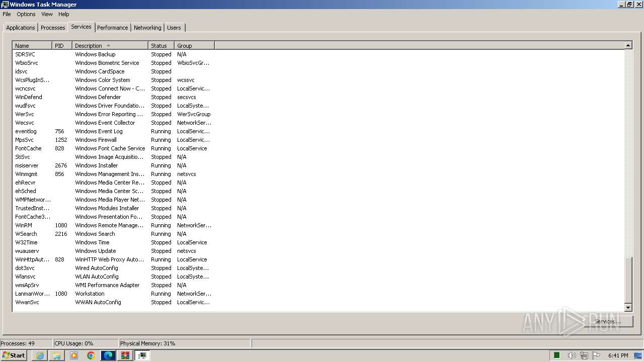Select the wuauserv Windows Update row
Viewport: 644px width, 362px height.
[x=114, y=251]
